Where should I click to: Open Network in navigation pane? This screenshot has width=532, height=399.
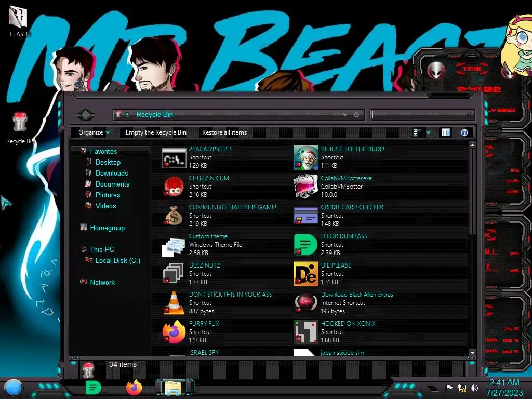click(102, 282)
